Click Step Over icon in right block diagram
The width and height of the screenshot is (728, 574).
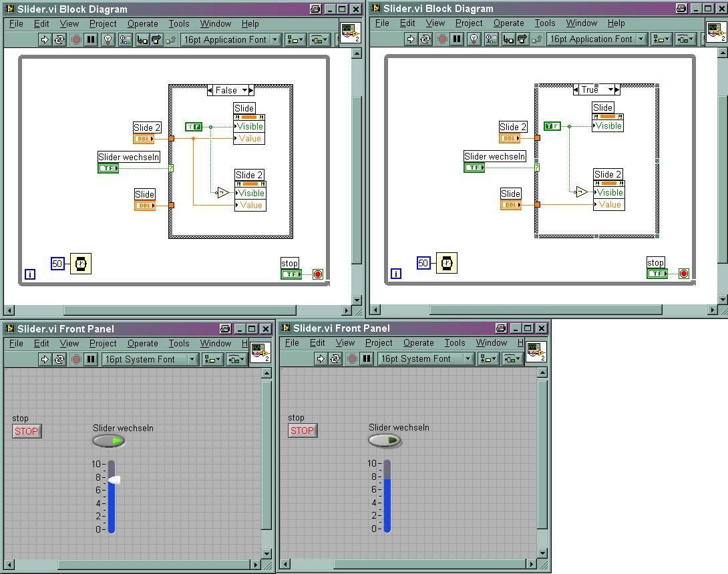[522, 39]
